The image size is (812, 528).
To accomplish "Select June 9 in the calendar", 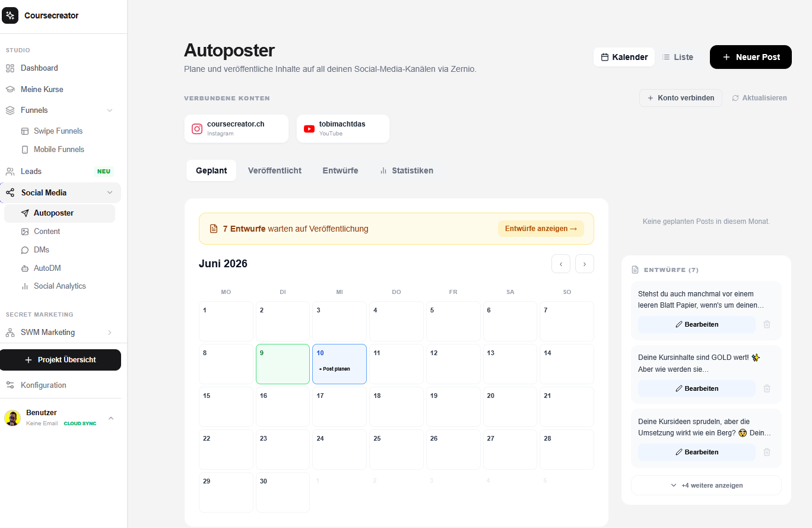I will (x=283, y=364).
